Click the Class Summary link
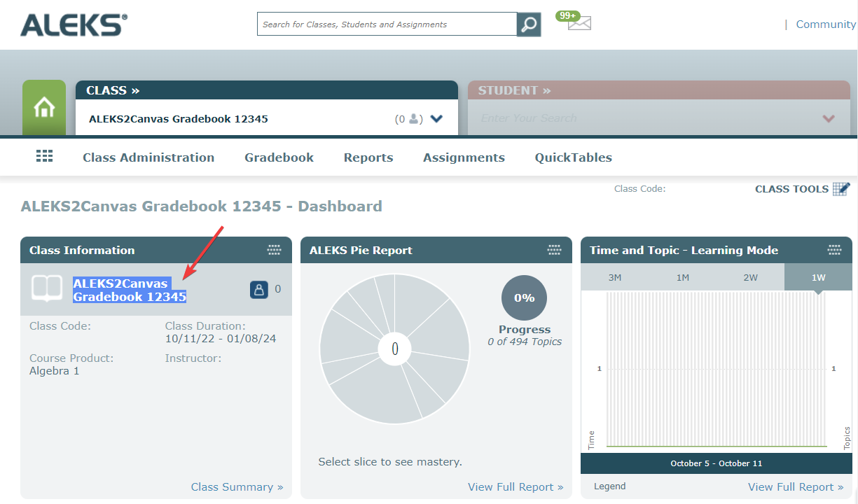The image size is (858, 504). (x=237, y=486)
